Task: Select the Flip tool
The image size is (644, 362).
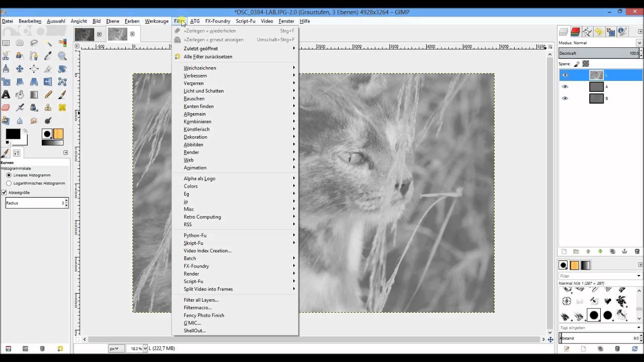Action: (x=48, y=81)
